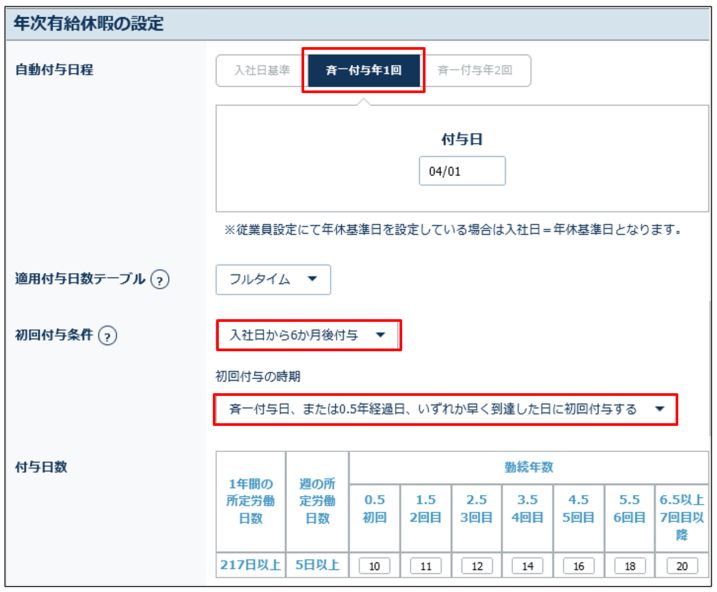
Task: Click the 勤続年数 table header
Action: click(x=529, y=467)
